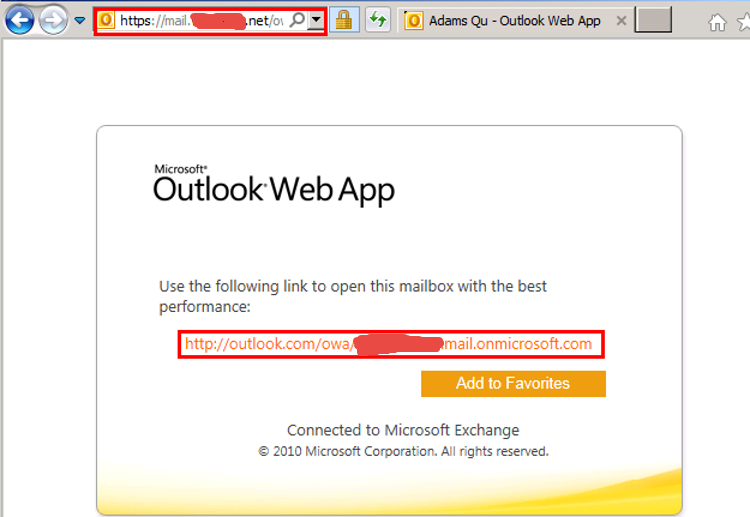
Task: Open a new blank tab
Action: point(653,20)
